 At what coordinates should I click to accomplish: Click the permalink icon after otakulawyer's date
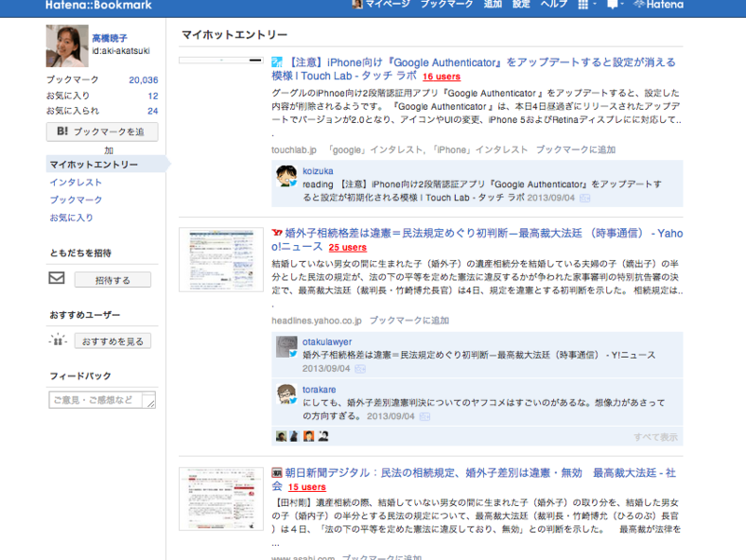tap(360, 369)
